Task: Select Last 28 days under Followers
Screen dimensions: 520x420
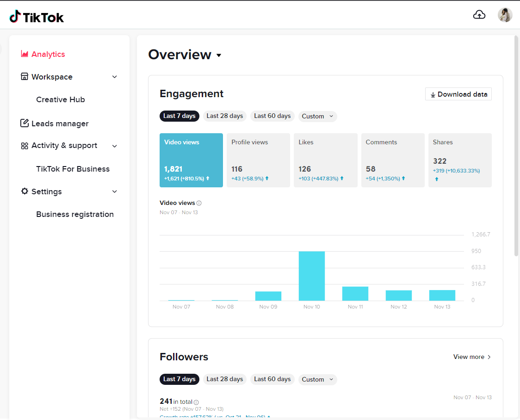Action: 224,379
